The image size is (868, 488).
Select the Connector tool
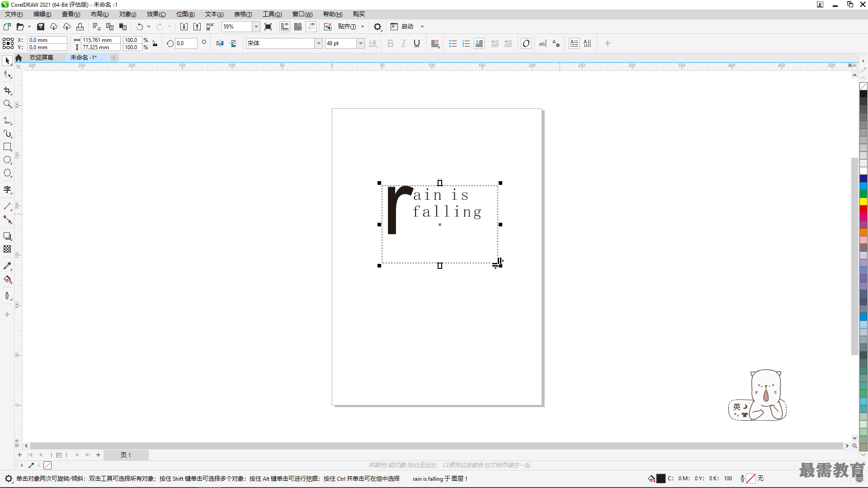[7, 220]
